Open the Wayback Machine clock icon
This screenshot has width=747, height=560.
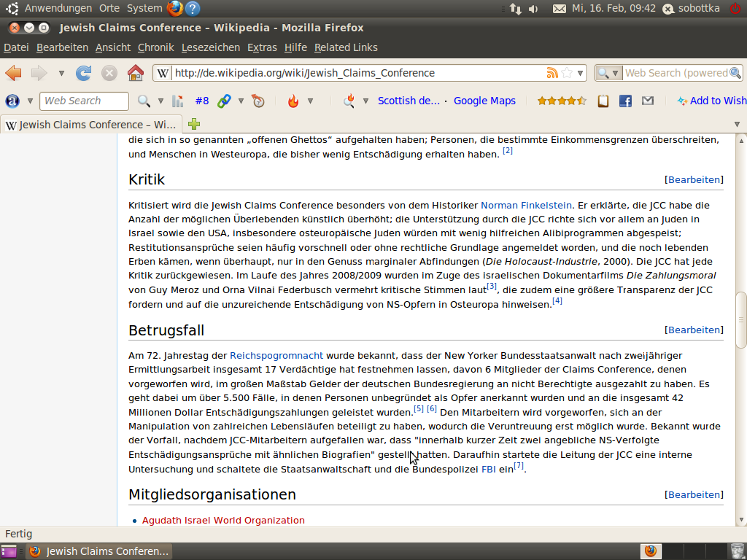[258, 101]
